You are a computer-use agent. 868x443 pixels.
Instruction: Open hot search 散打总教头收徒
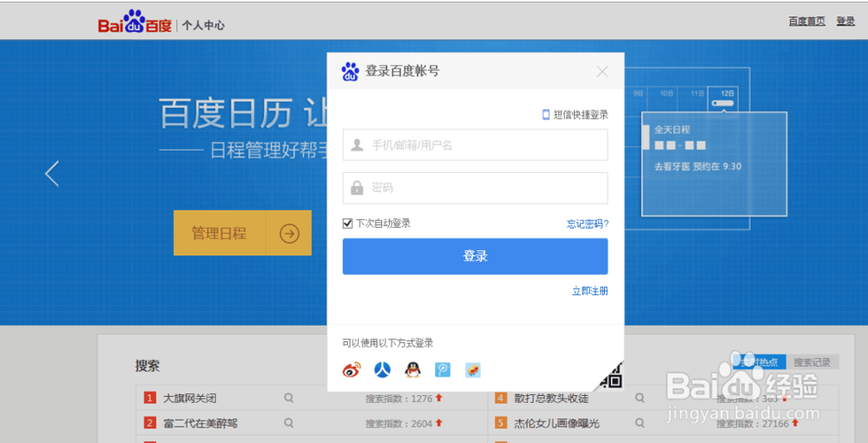coord(551,398)
